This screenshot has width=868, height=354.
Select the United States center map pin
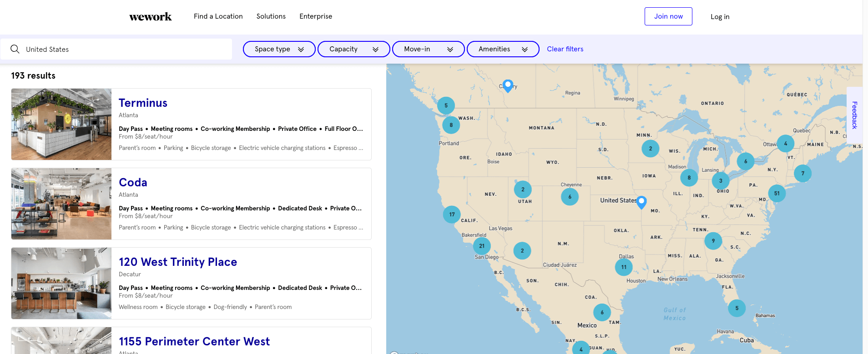641,202
